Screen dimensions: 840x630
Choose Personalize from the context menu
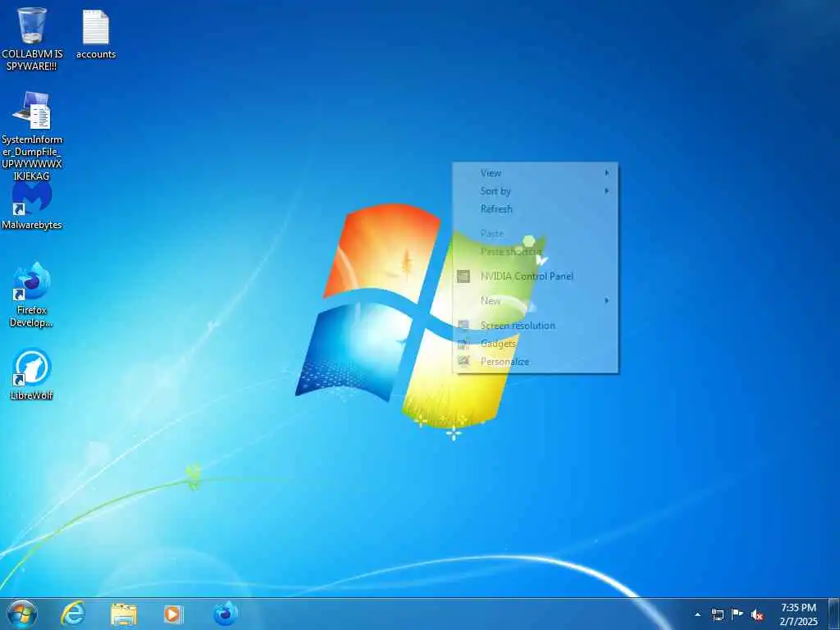(x=535, y=362)
